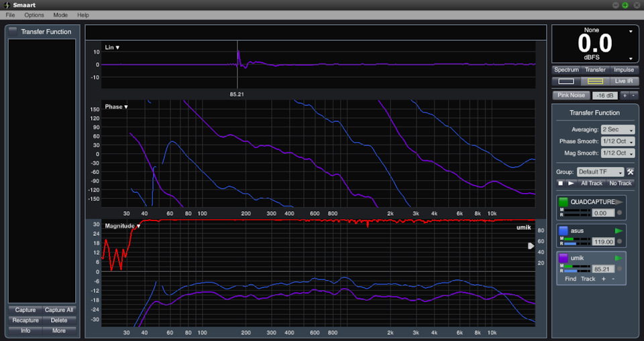Click the purple umik color swatch
644x341 pixels.
[563, 258]
